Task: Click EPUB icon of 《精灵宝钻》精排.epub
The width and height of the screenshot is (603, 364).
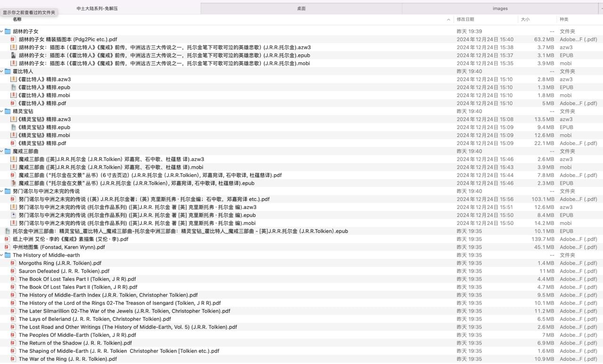Action: point(14,128)
